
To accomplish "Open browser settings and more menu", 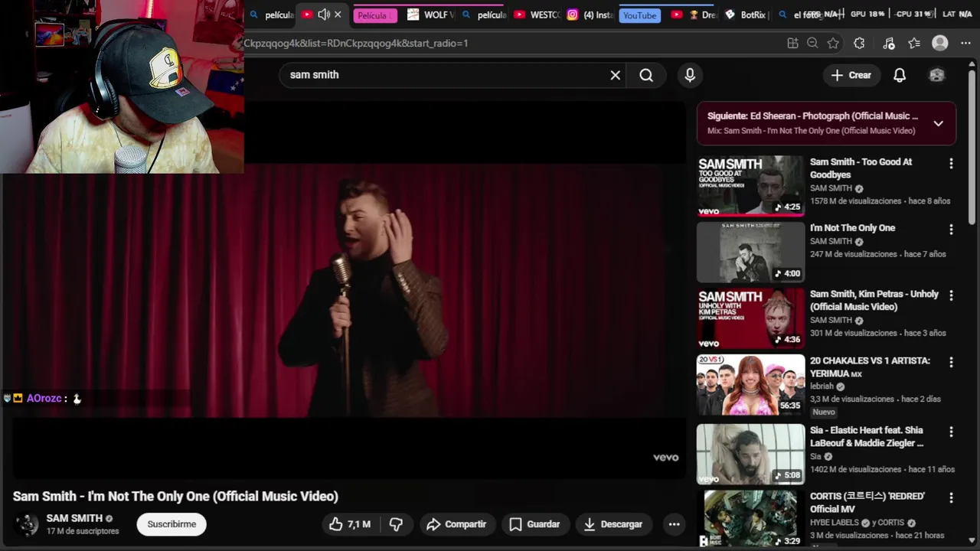I will 965,44.
